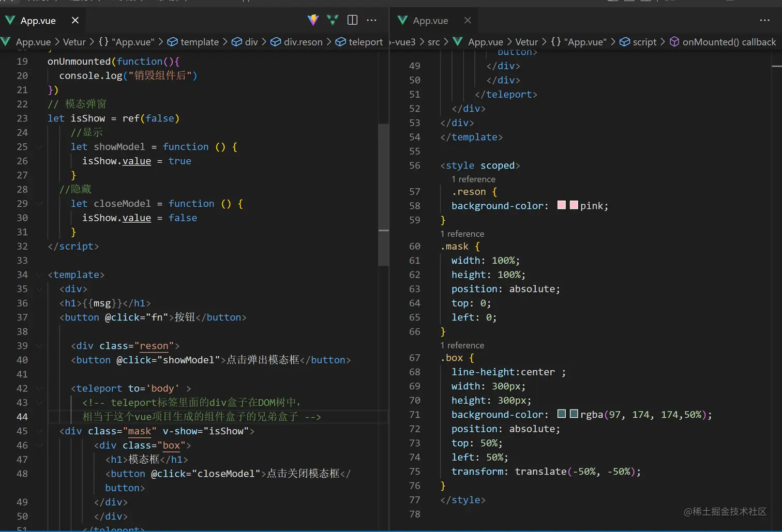The width and height of the screenshot is (782, 532).
Task: Click 'showModel' in line 40 button tag
Action: pos(189,360)
